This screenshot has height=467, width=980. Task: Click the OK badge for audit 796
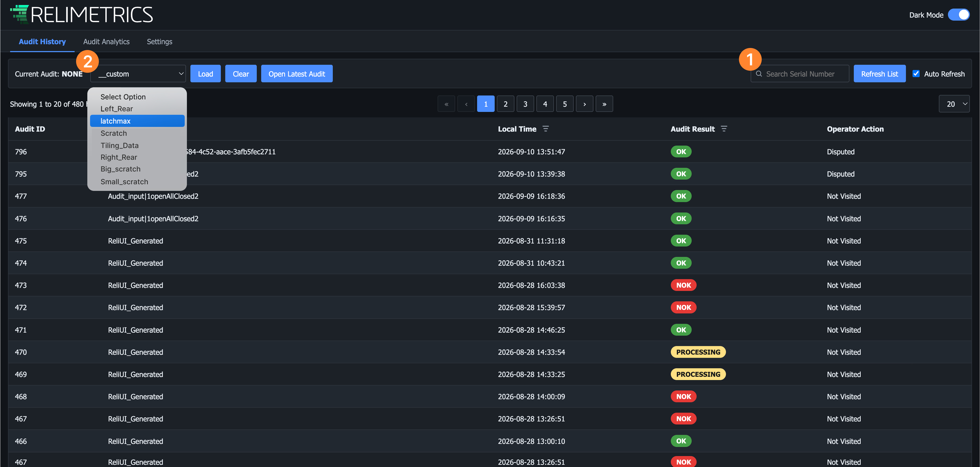click(681, 152)
